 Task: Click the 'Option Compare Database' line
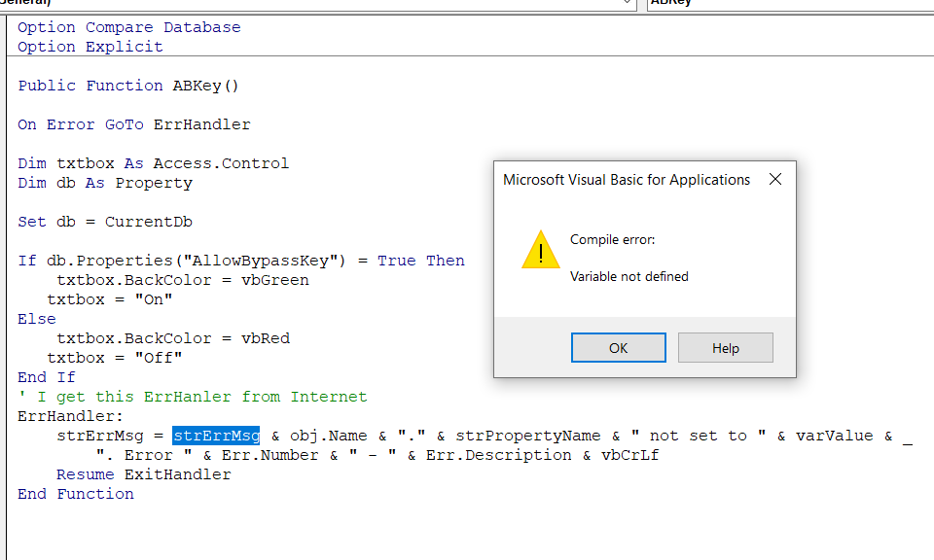pos(129,27)
